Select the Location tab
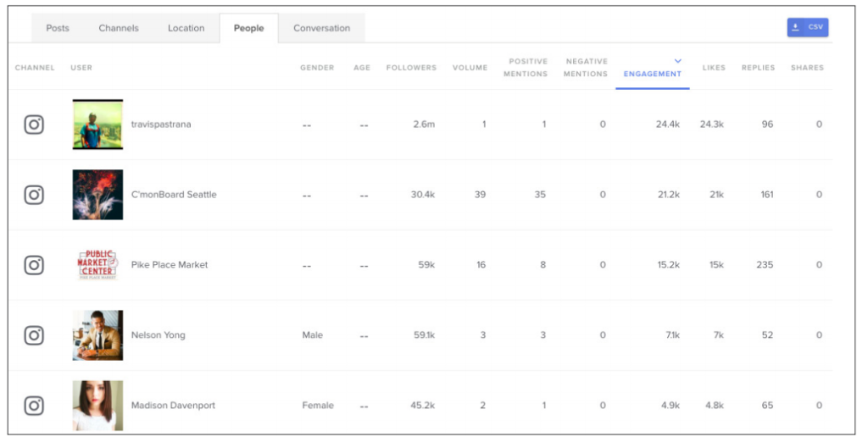 (186, 28)
